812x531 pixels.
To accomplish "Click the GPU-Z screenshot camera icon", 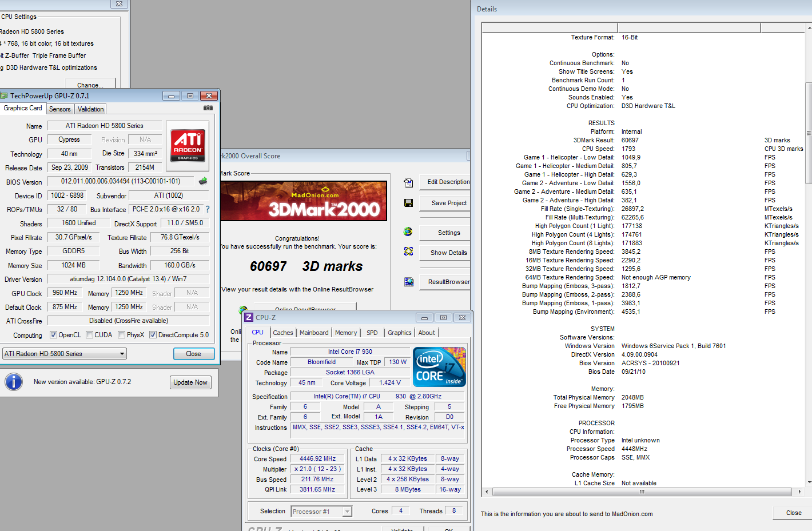I will coord(208,108).
